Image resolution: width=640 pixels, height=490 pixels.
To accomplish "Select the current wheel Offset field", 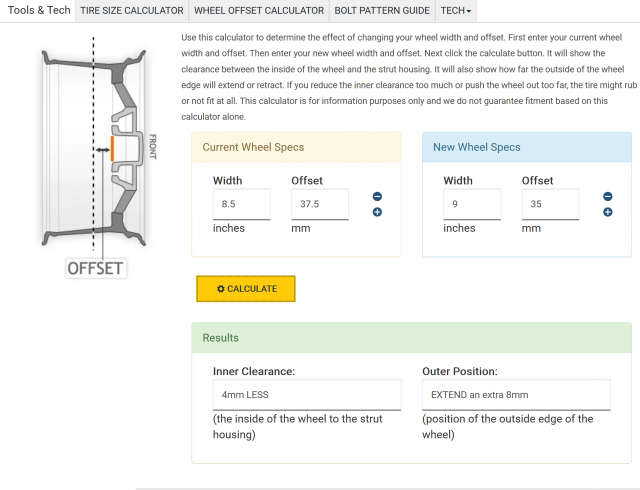I will tap(319, 204).
